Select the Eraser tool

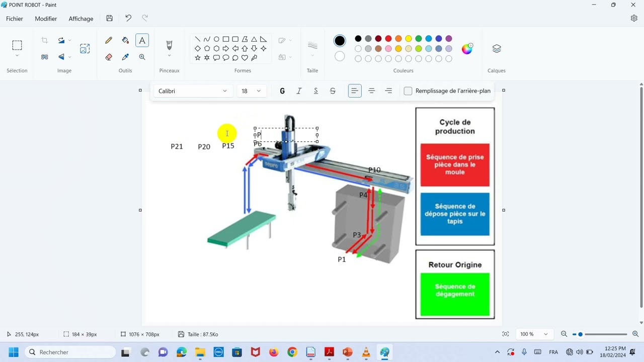109,57
